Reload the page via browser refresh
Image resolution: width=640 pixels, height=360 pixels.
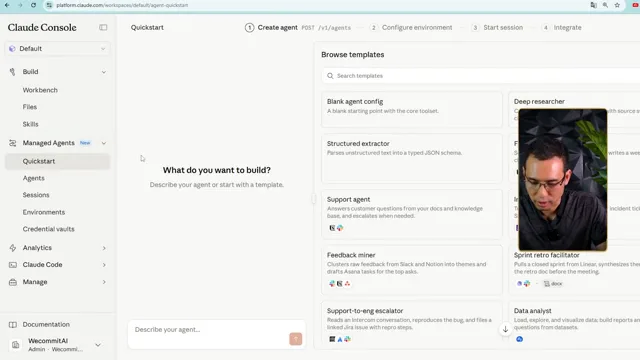33,5
